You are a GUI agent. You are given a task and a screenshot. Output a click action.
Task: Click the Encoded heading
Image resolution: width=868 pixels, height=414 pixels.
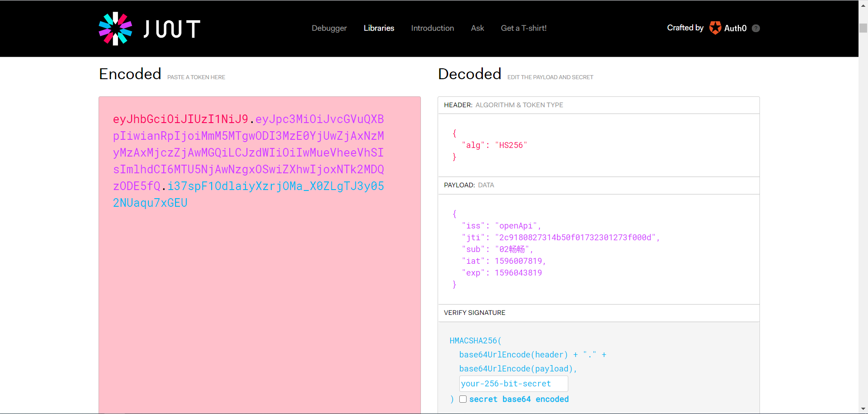(x=130, y=74)
